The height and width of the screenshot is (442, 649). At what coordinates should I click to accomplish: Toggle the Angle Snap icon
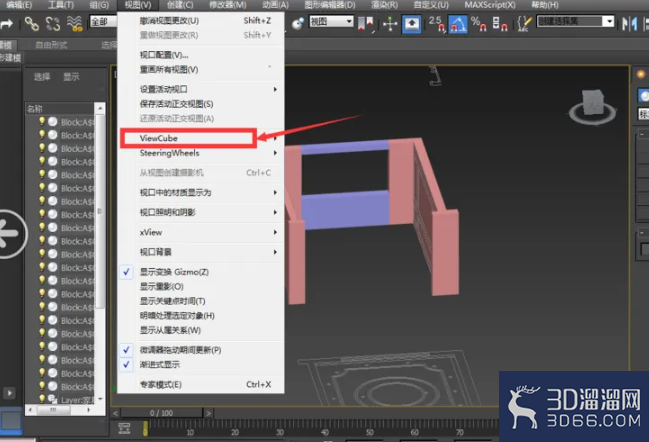point(458,24)
